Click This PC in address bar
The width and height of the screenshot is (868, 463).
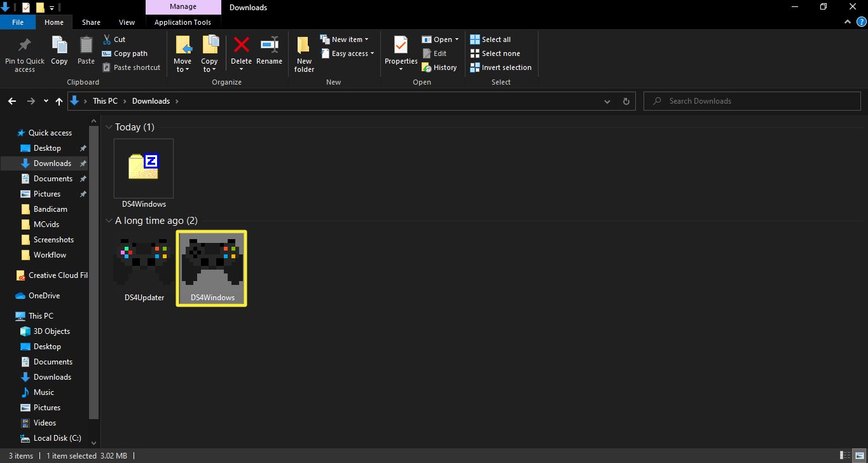105,101
